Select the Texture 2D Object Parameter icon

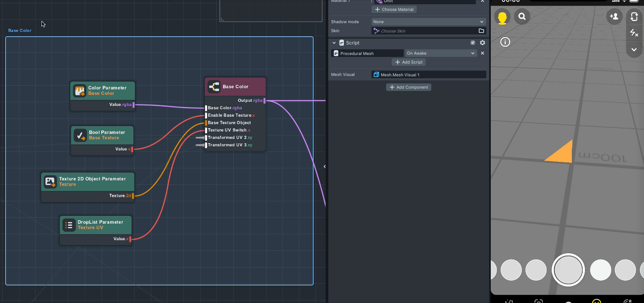click(x=50, y=182)
